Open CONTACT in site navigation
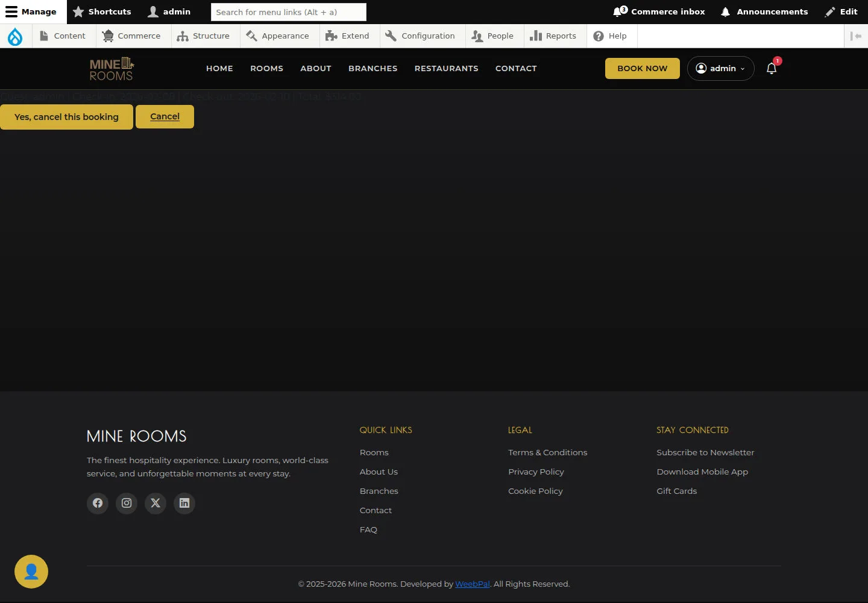The width and height of the screenshot is (868, 603). coord(516,68)
